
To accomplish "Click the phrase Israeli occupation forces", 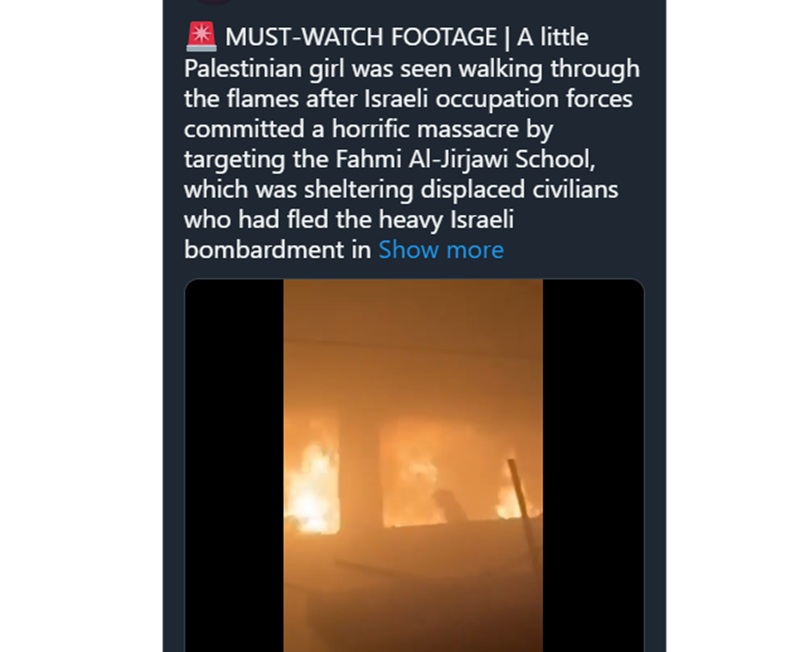I will pyautogui.click(x=498, y=98).
